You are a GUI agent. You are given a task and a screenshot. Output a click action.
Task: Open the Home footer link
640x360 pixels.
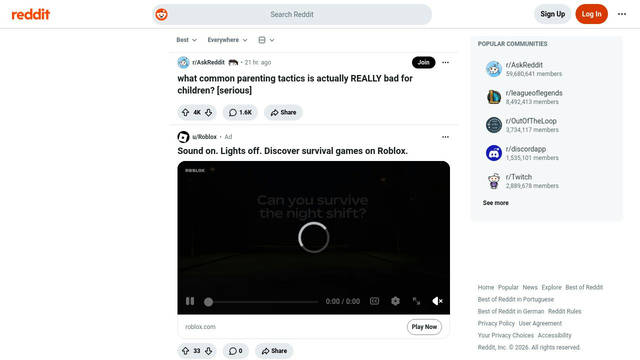pos(486,287)
